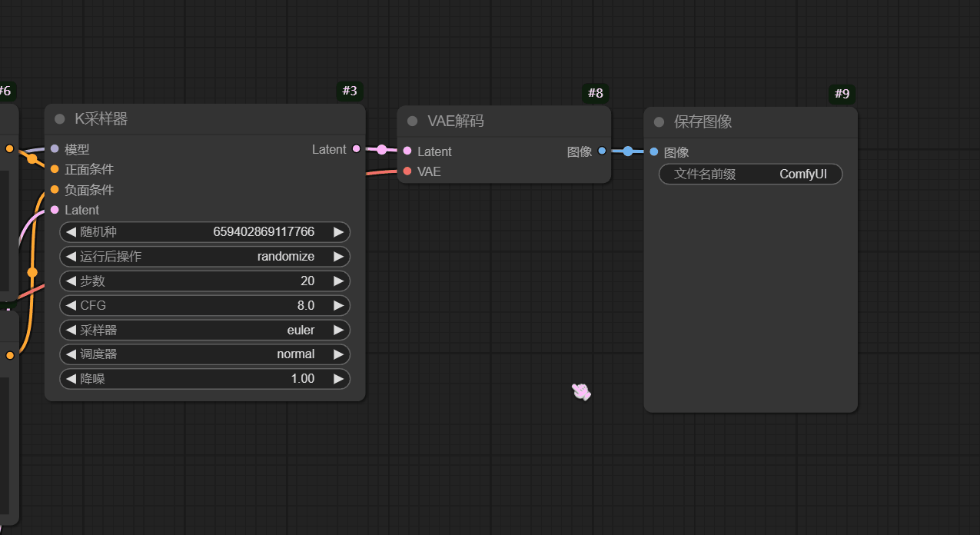This screenshot has height=535, width=980.
Task: Click the 步数 value 20
Action: (307, 281)
